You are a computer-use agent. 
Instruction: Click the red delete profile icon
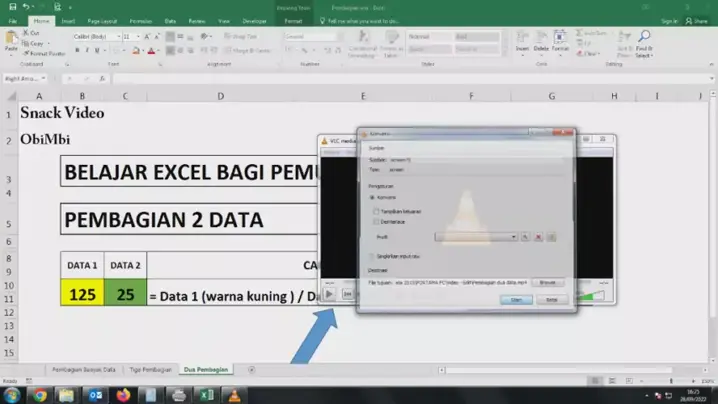[x=538, y=237]
